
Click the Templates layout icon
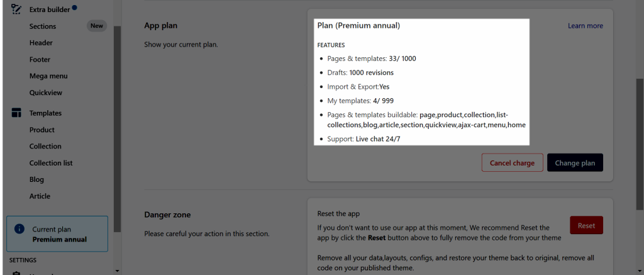16,113
